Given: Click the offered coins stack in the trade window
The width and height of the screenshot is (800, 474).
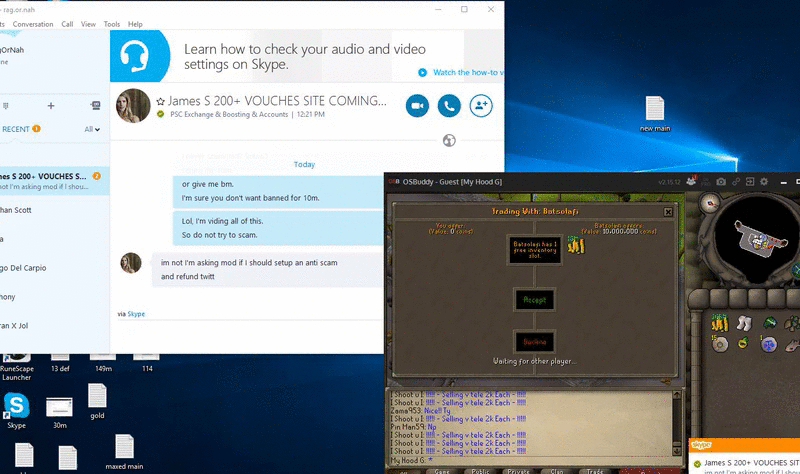Looking at the screenshot, I should 576,245.
